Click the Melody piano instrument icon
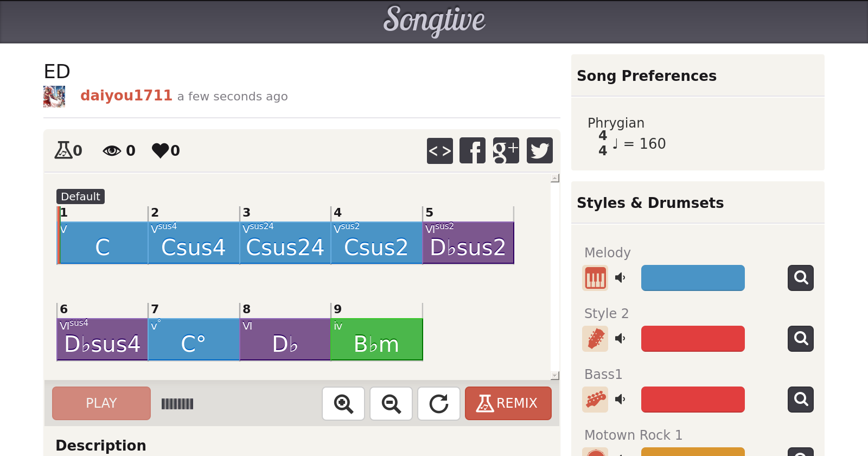 pyautogui.click(x=595, y=278)
